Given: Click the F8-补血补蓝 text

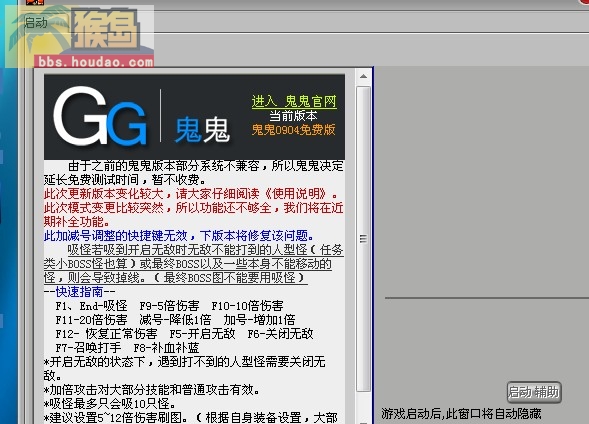Looking at the screenshot, I should pyautogui.click(x=166, y=347).
